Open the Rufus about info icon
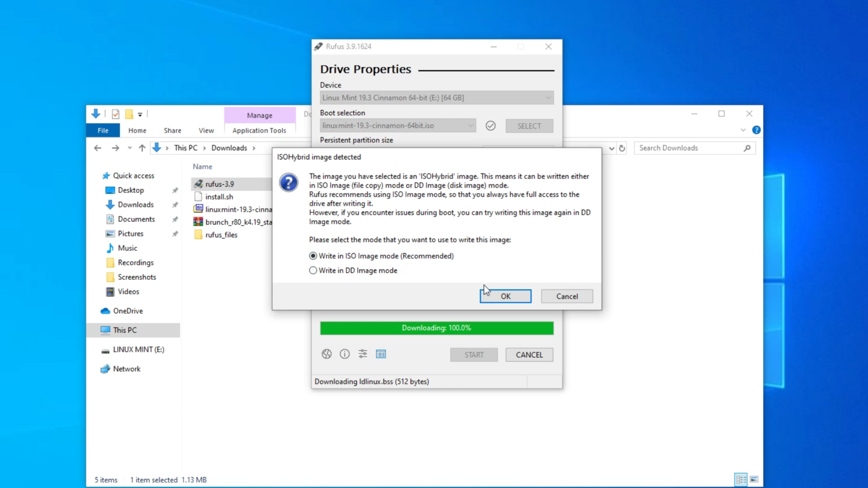The width and height of the screenshot is (868, 488). click(344, 354)
